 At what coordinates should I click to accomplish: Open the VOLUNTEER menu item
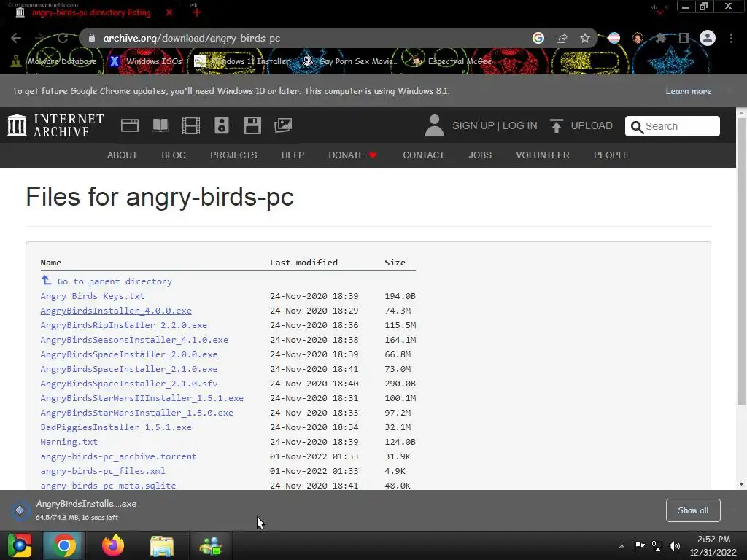click(543, 155)
